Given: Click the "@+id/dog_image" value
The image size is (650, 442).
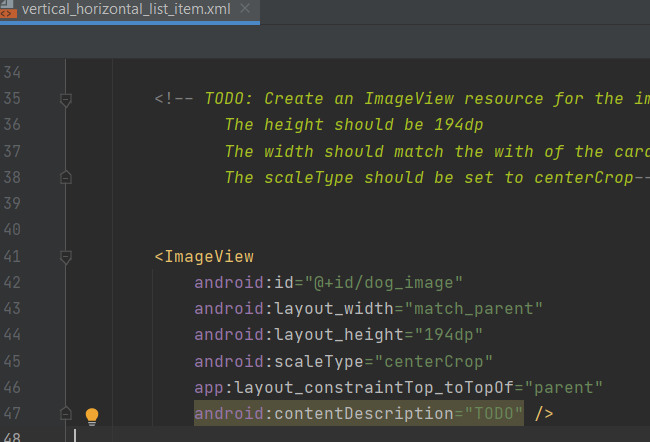Looking at the screenshot, I should tap(383, 283).
